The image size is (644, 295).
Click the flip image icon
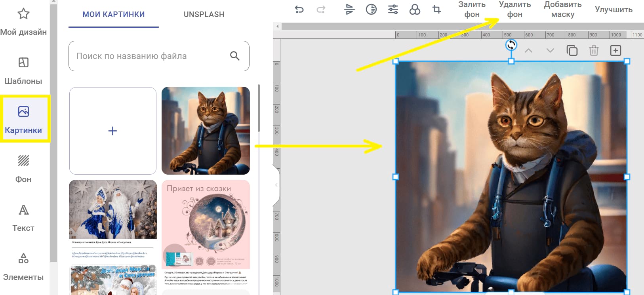(349, 9)
